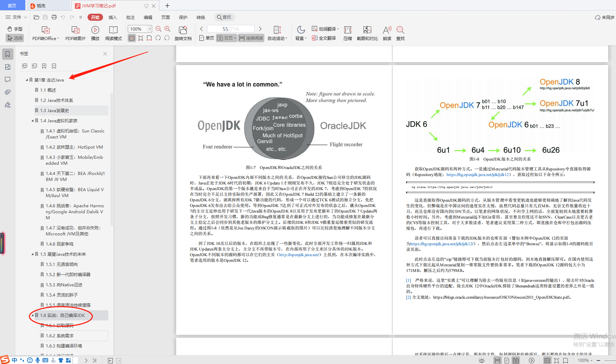The height and width of the screenshot is (364, 616).
Task: Click the status bar play button
Action: (x=532, y=360)
